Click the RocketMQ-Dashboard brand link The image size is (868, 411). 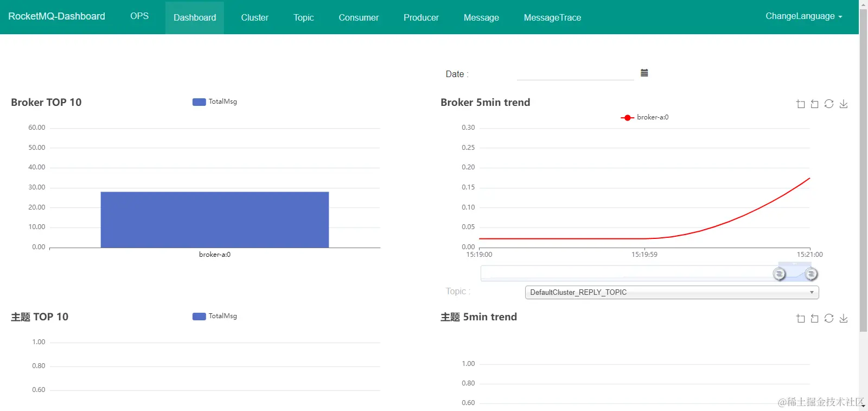[56, 16]
